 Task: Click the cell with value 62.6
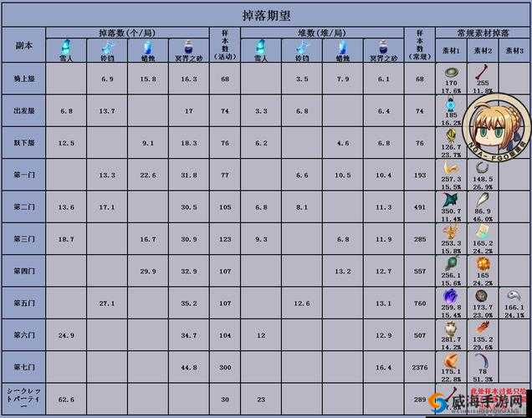click(x=66, y=400)
